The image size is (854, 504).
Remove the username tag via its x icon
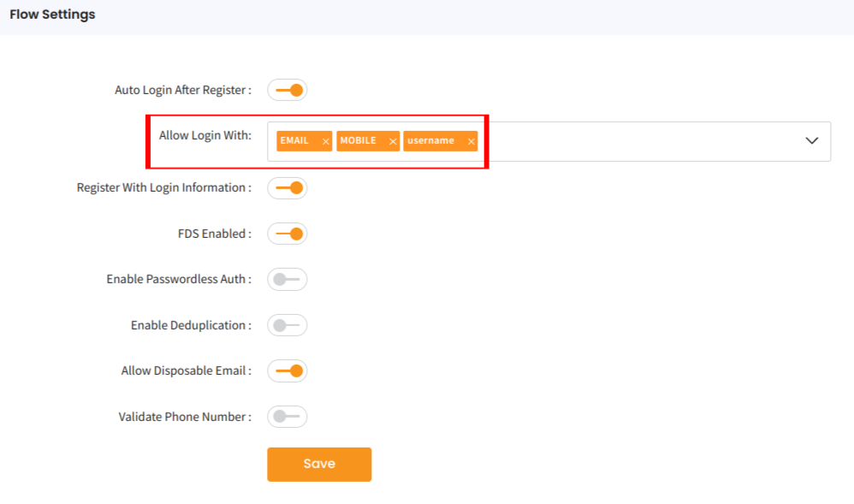pyautogui.click(x=470, y=140)
